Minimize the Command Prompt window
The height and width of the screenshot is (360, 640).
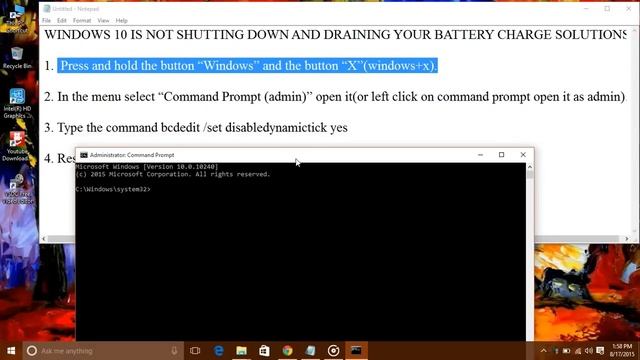(480, 155)
